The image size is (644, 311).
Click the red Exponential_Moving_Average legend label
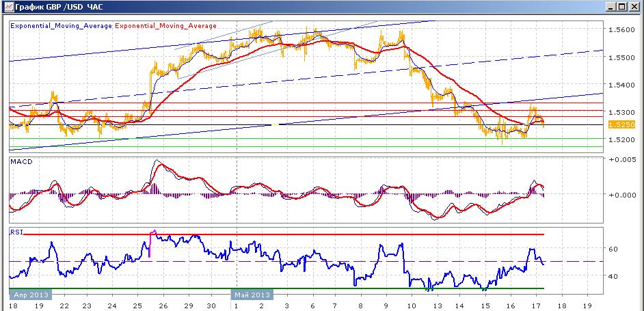[165, 26]
